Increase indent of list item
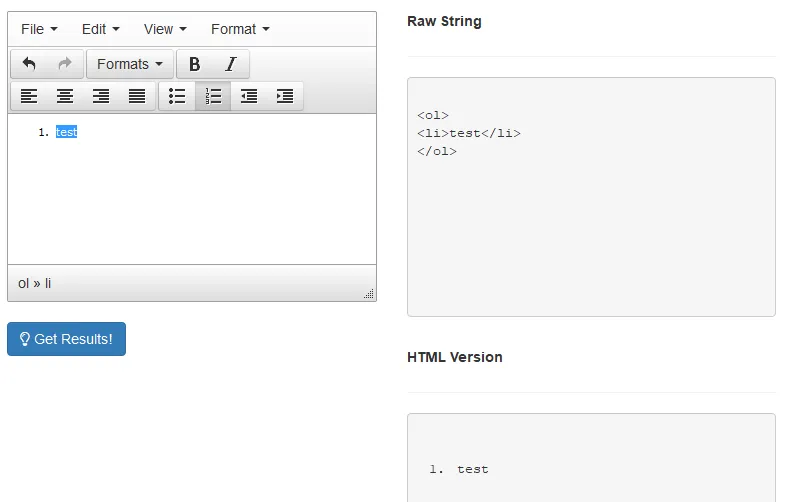 285,96
